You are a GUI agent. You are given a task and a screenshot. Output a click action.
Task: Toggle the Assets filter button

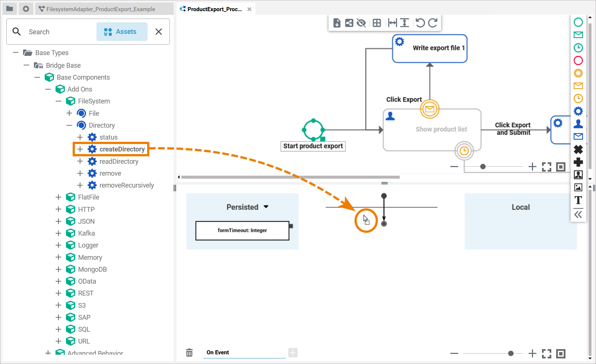click(122, 32)
